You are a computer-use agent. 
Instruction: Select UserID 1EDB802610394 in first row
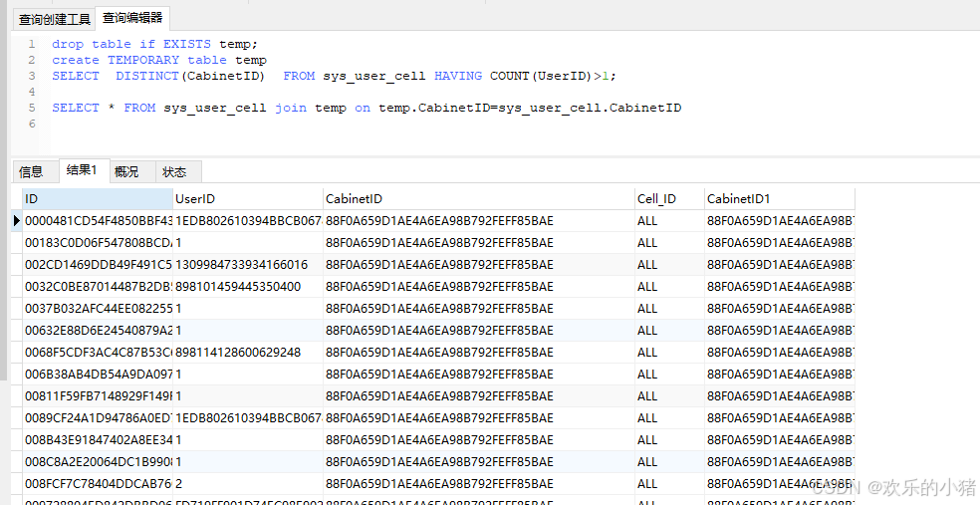pos(248,220)
